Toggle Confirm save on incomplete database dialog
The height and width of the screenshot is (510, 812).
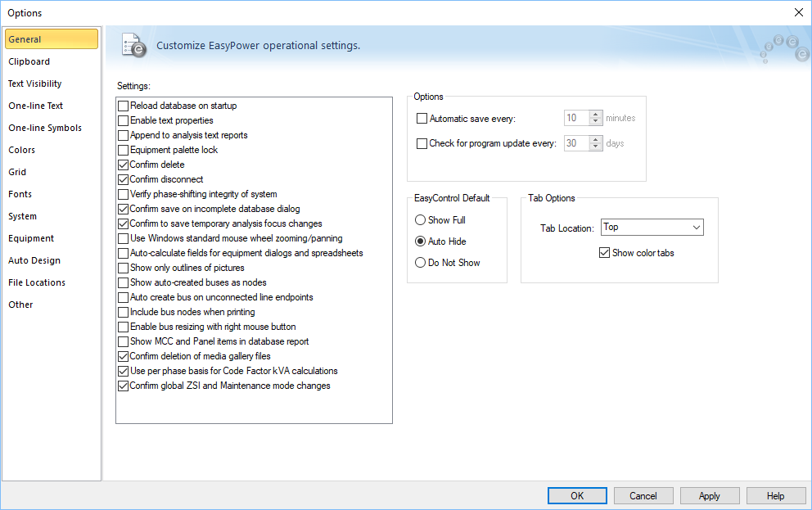click(x=124, y=210)
